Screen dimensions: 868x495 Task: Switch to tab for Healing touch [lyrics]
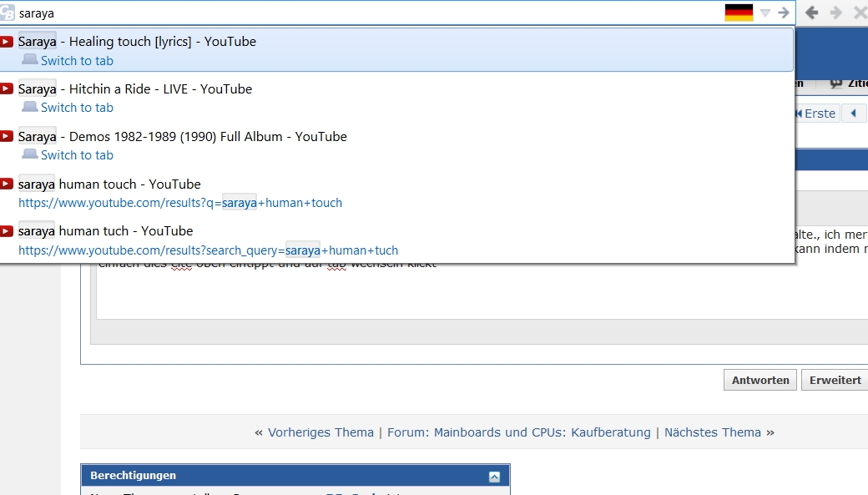coord(77,61)
